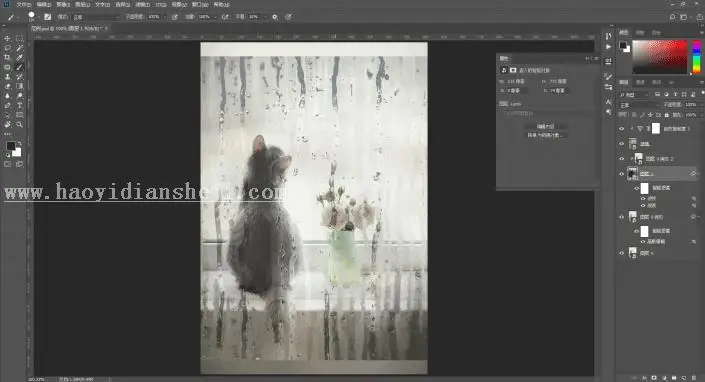Select the Lasso tool

coord(7,48)
